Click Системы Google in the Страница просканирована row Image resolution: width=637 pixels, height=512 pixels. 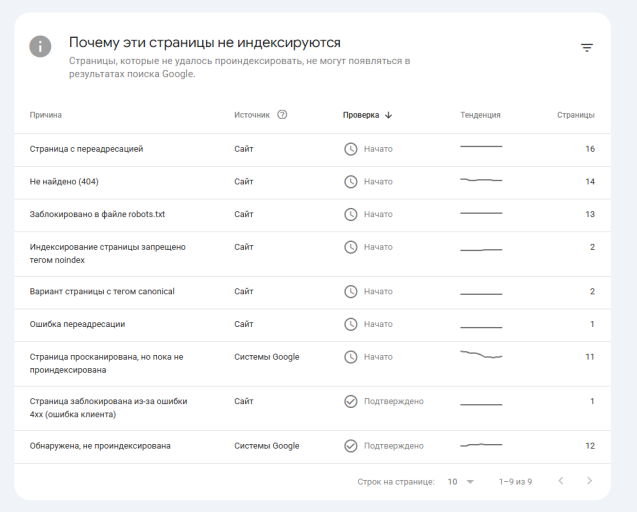coord(266,357)
